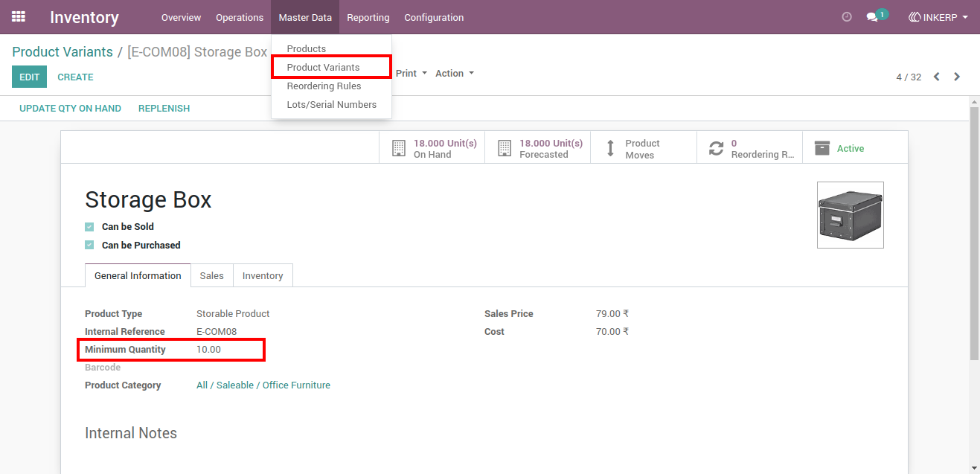
Task: Click the Create button
Action: 76,77
